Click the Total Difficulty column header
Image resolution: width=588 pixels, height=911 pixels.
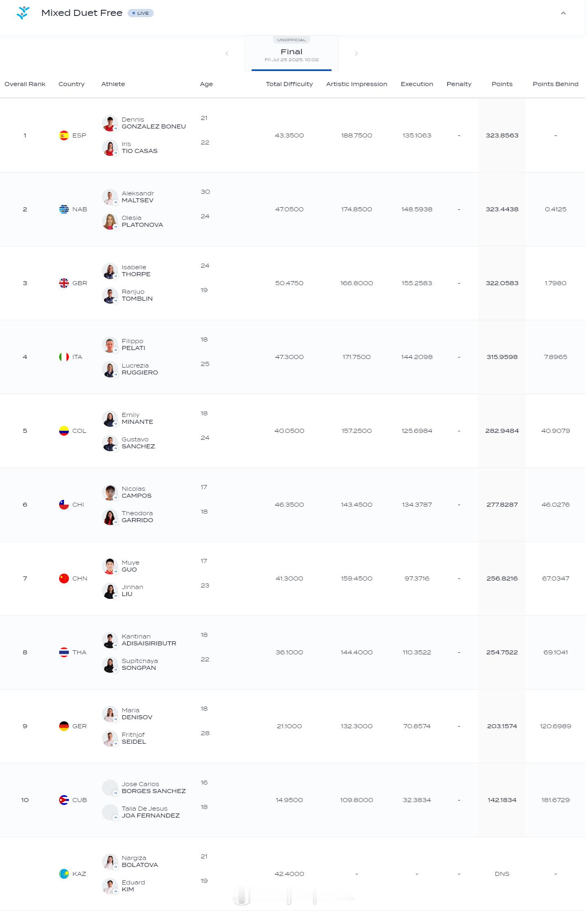289,84
